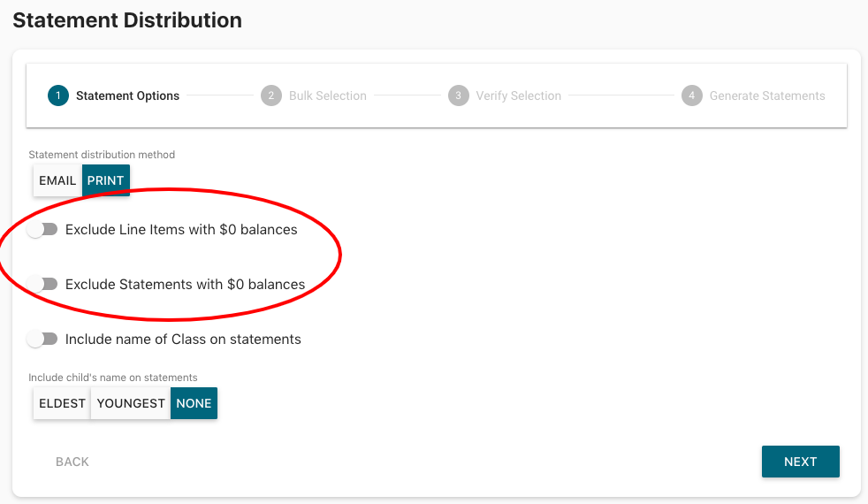Click the step 3 number circle

(x=458, y=95)
